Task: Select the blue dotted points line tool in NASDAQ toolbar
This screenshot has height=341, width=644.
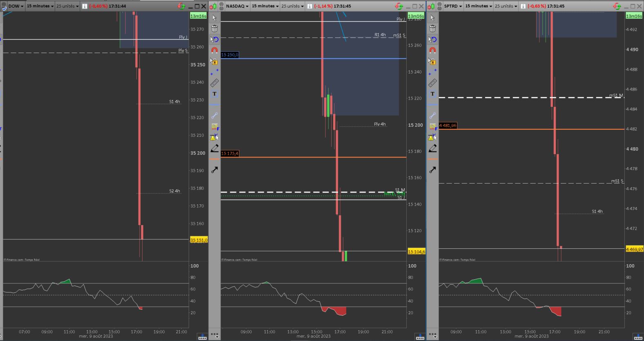Action: 214,72
